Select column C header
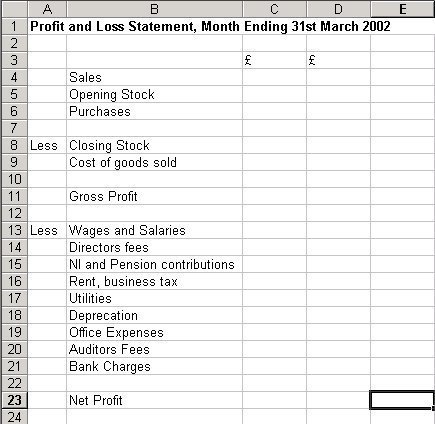 (x=274, y=9)
